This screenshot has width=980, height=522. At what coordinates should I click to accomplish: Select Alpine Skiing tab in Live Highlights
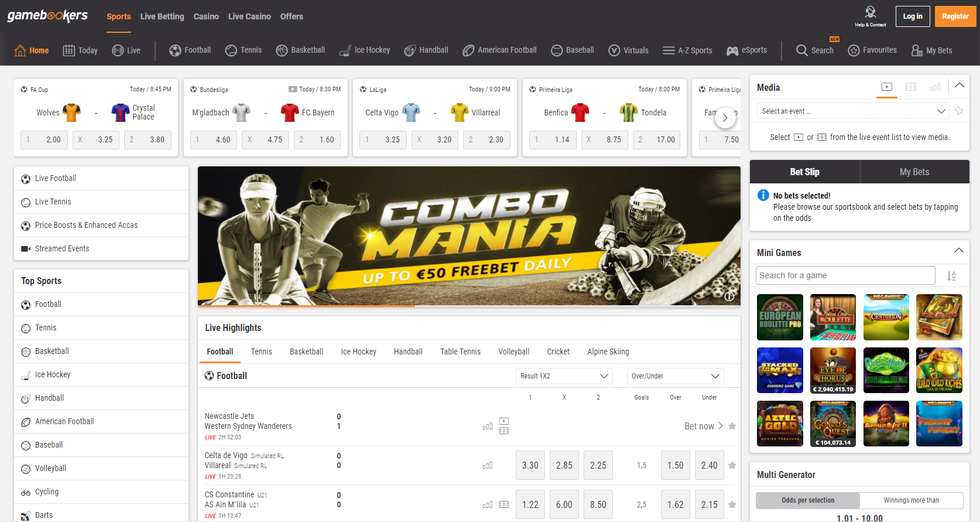(608, 352)
